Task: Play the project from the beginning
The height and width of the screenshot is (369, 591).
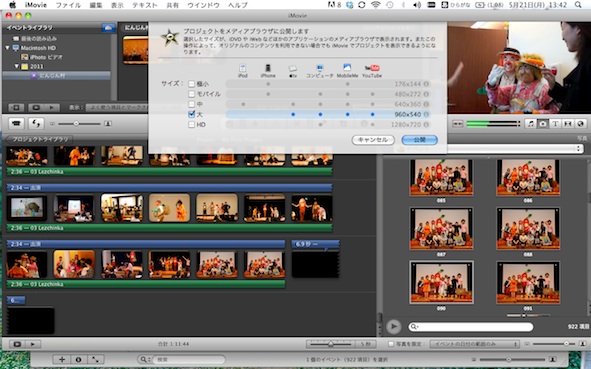Action: click(x=33, y=344)
